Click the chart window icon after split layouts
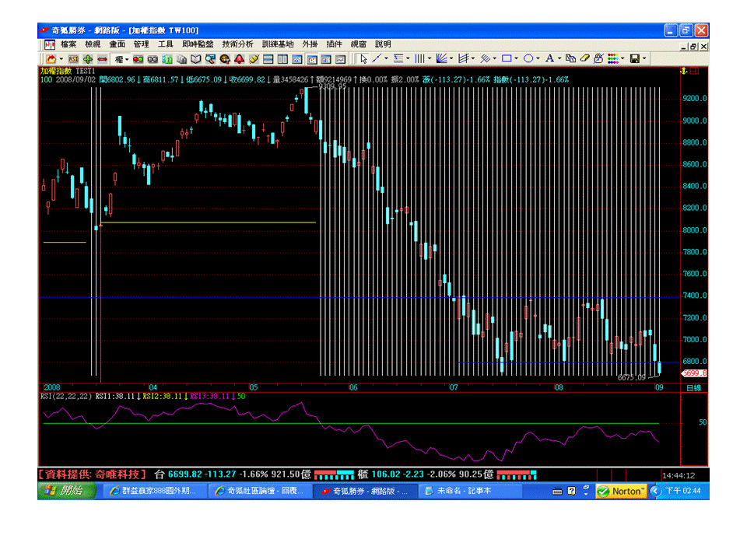Screen dimensions: 747x560 (297, 59)
